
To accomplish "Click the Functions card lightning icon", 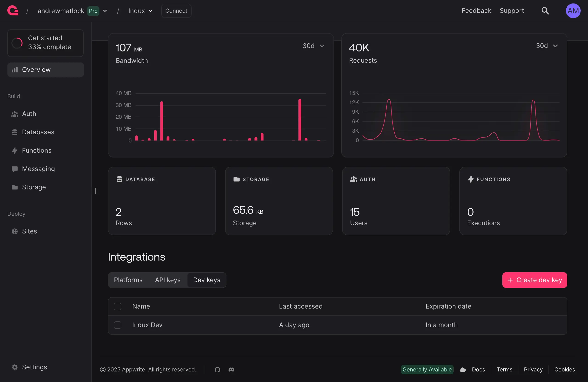I will (471, 179).
